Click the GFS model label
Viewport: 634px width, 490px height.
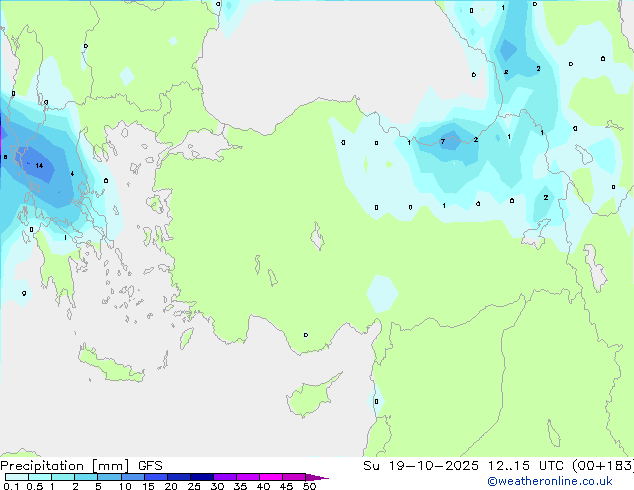(150, 466)
